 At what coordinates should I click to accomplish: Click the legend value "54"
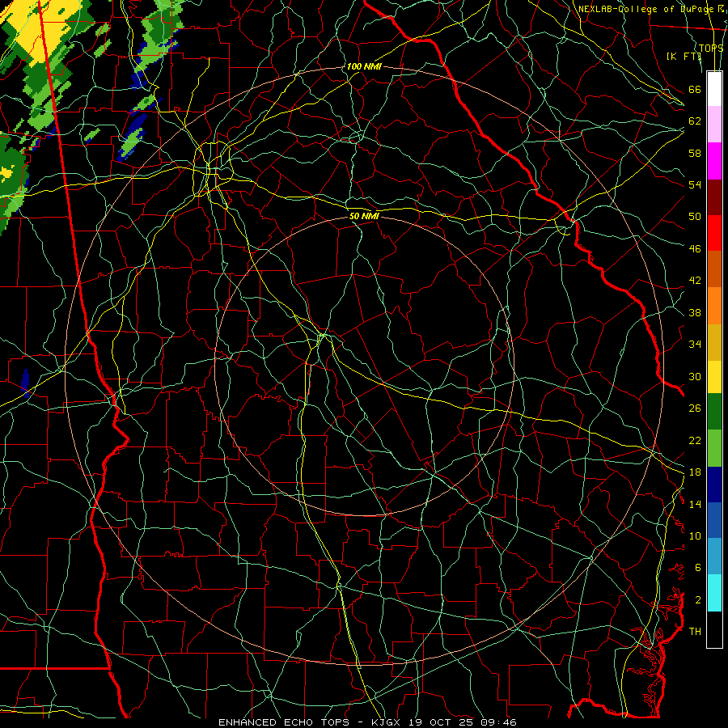695,184
